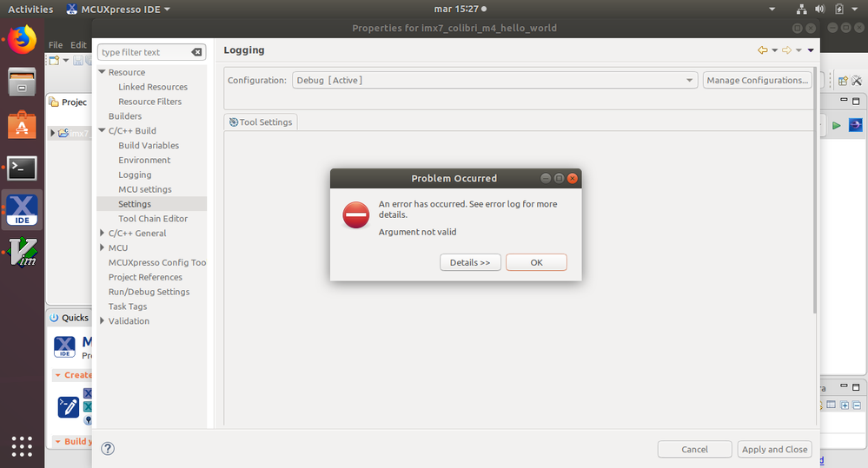Select Environment in the properties tree
The height and width of the screenshot is (468, 868).
coord(144,160)
